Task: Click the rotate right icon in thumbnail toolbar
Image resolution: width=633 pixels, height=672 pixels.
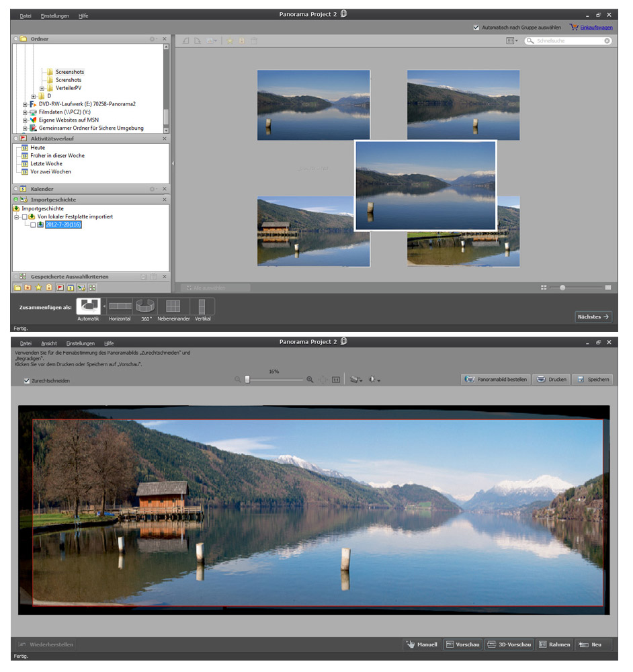Action: pyautogui.click(x=197, y=41)
